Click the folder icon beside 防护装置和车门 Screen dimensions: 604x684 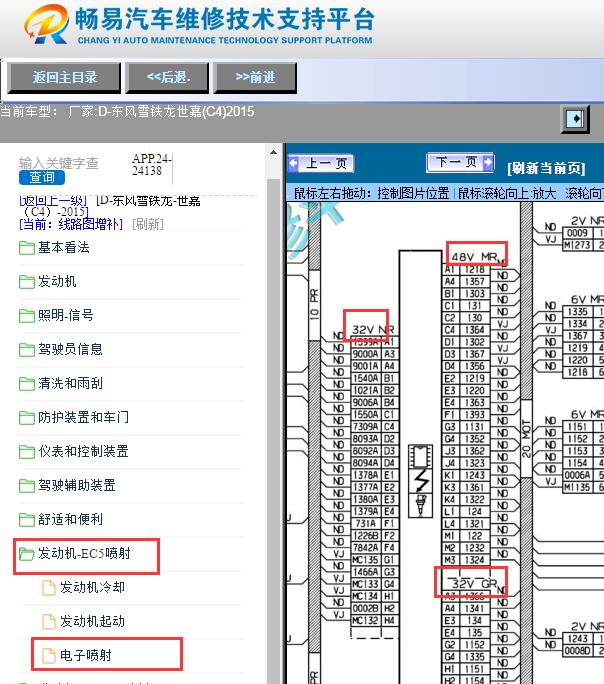(x=27, y=418)
